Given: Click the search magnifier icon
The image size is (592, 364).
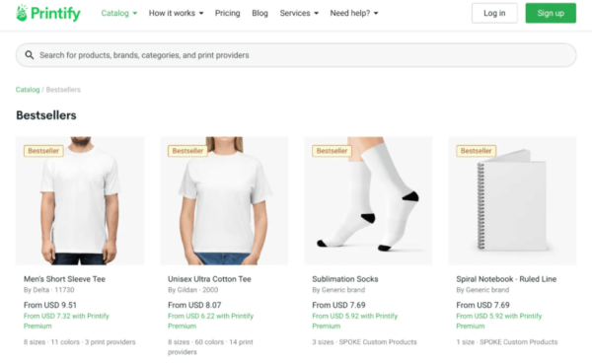Looking at the screenshot, I should tap(30, 55).
